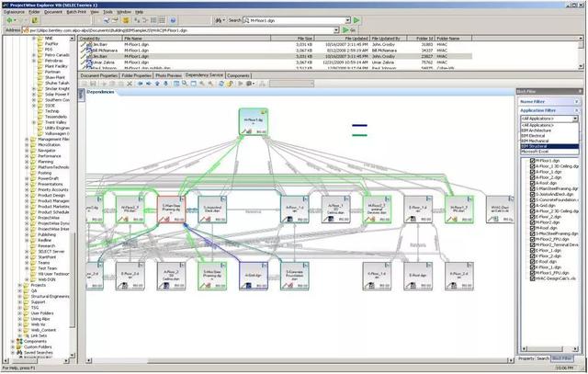Choose Microsoft Excel in application list
588x374 pixels.
[549, 152]
